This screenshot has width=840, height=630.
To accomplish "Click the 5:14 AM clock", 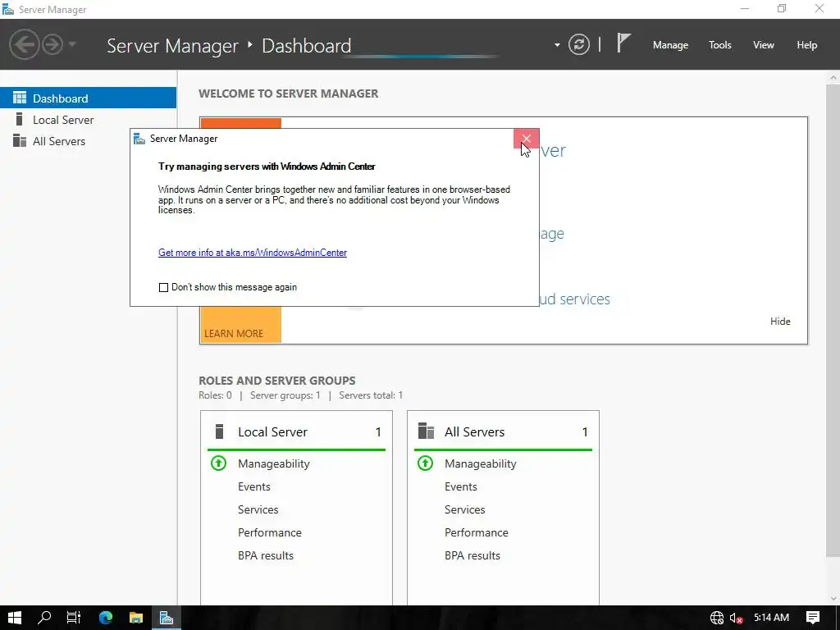I will (x=771, y=618).
